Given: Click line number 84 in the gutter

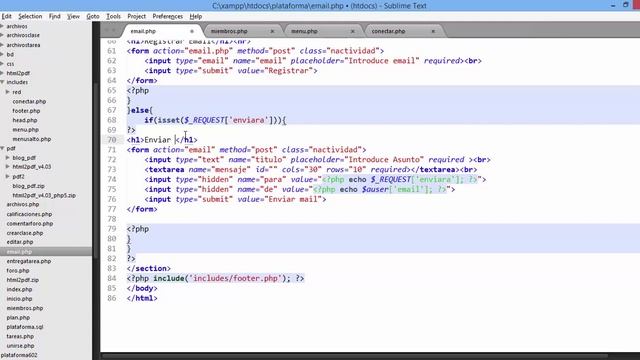Looking at the screenshot, I should pyautogui.click(x=111, y=278).
